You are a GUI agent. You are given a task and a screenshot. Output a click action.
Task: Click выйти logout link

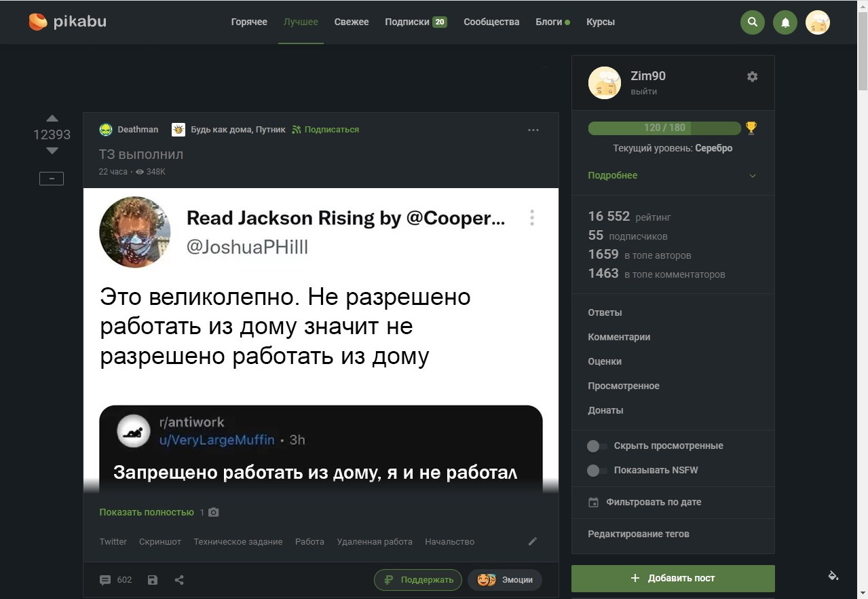point(643,92)
